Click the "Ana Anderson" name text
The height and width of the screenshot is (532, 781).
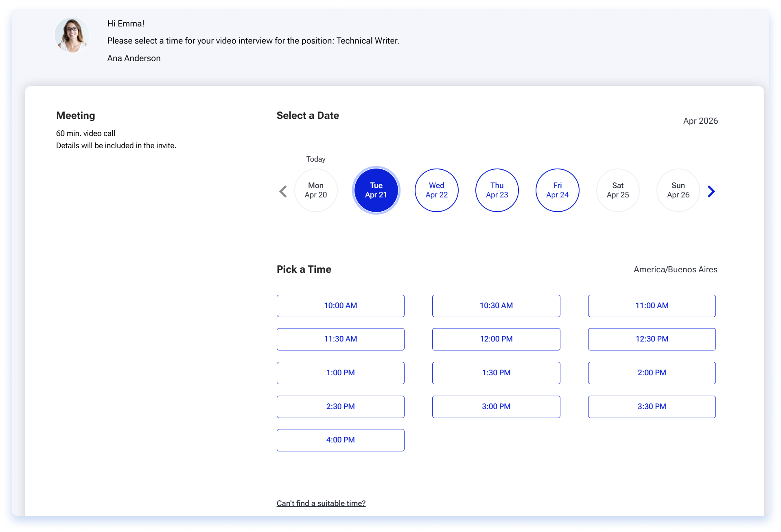tap(134, 58)
